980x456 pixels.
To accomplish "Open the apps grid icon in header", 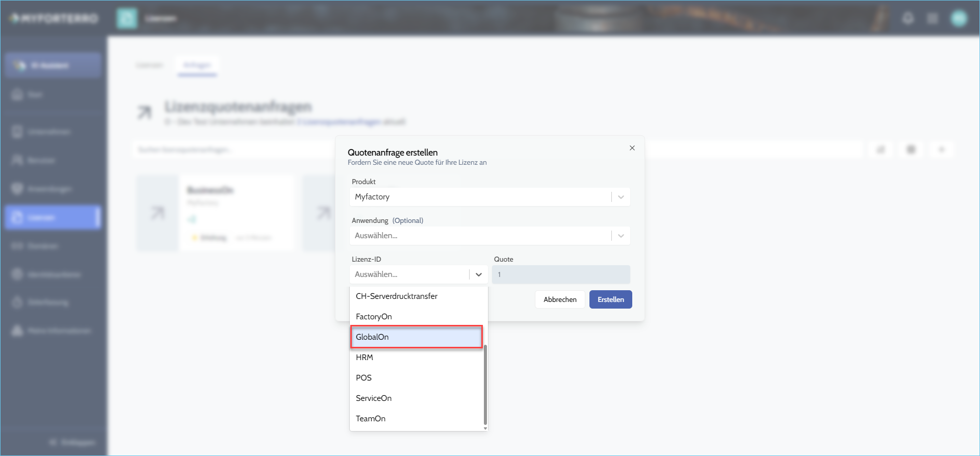I will point(933,18).
